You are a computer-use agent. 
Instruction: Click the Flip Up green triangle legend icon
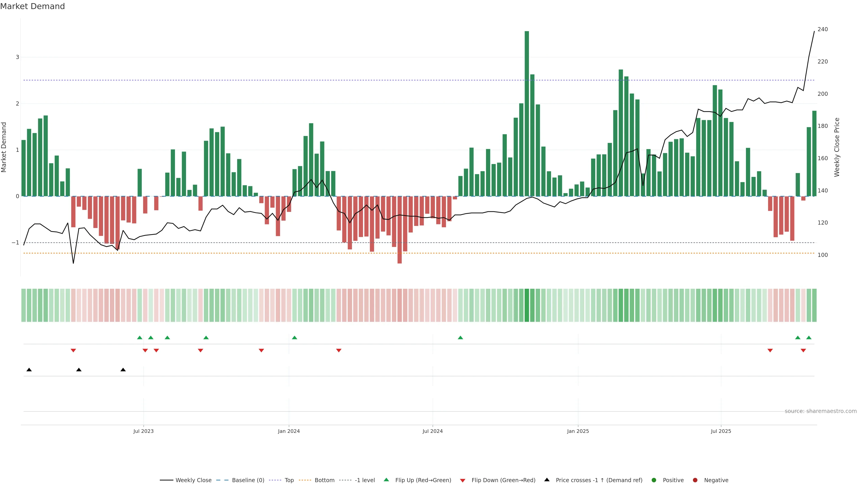point(387,480)
